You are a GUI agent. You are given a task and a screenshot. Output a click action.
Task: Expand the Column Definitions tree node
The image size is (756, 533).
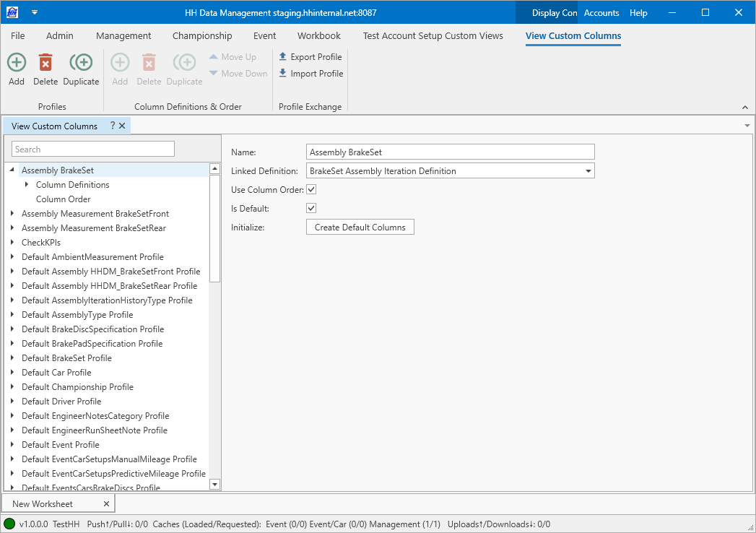pos(27,185)
